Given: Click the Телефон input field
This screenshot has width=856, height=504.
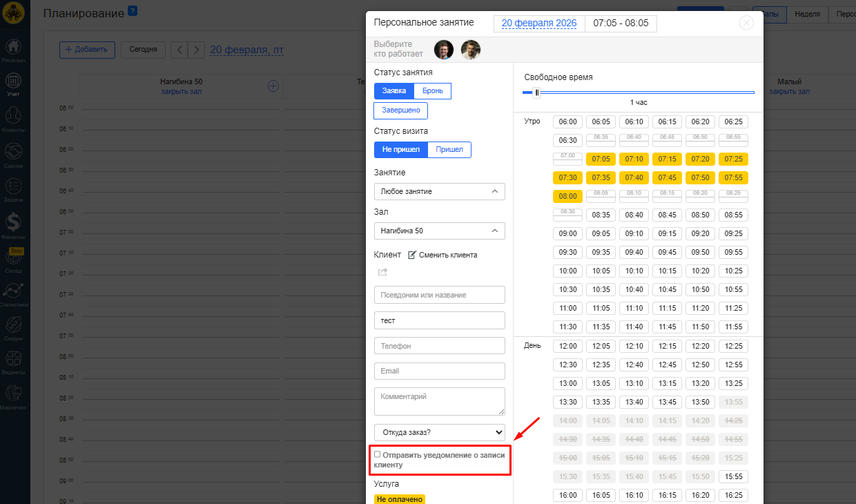Looking at the screenshot, I should (439, 345).
